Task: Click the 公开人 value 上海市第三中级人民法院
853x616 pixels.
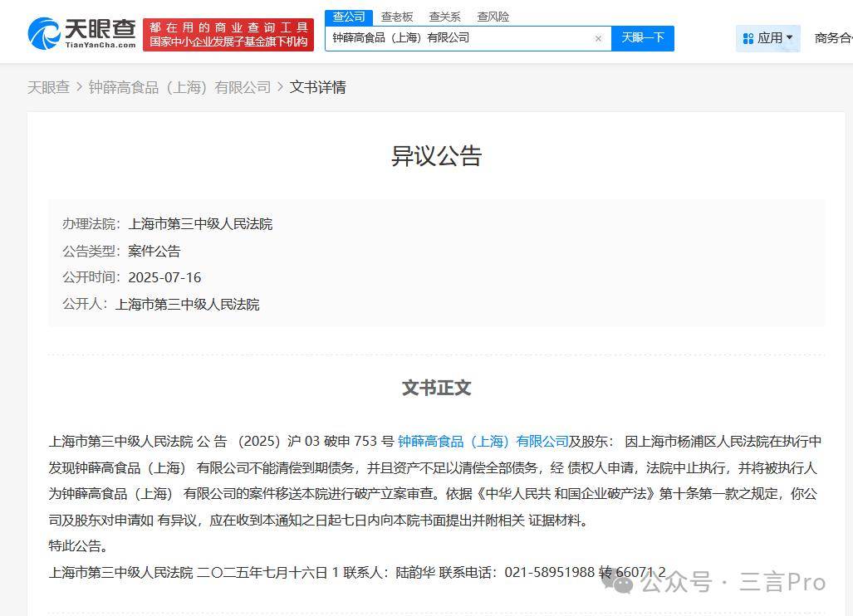Action: point(187,304)
